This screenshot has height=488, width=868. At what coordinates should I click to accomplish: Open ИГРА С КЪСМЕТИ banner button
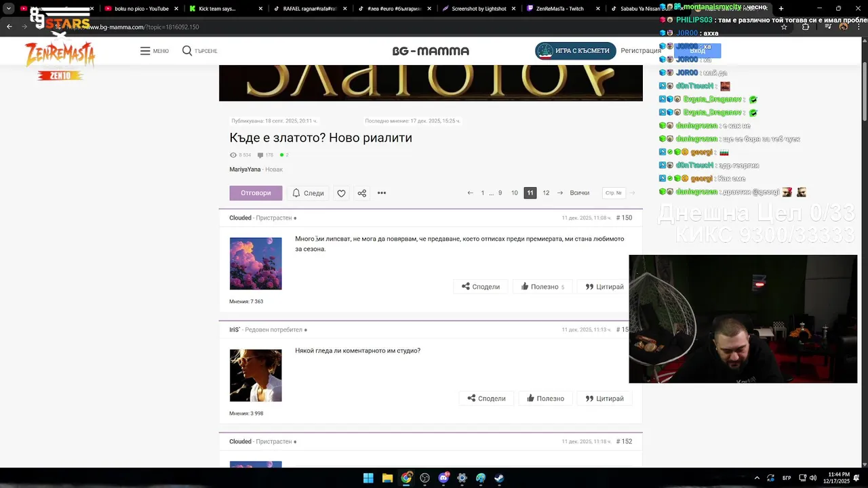coord(575,51)
